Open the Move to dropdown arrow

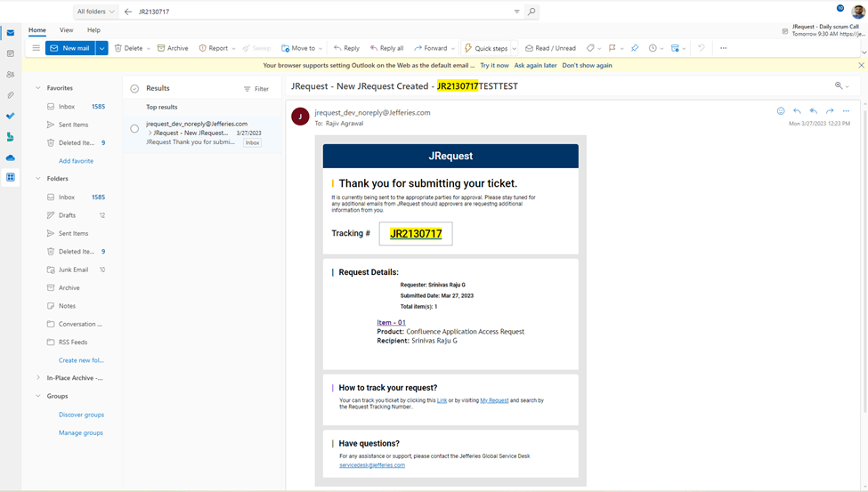pyautogui.click(x=320, y=49)
